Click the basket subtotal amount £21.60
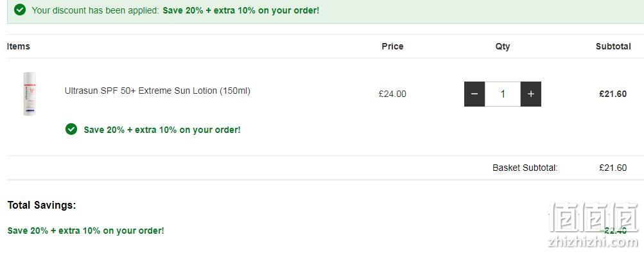Image resolution: width=644 pixels, height=253 pixels. [x=613, y=168]
